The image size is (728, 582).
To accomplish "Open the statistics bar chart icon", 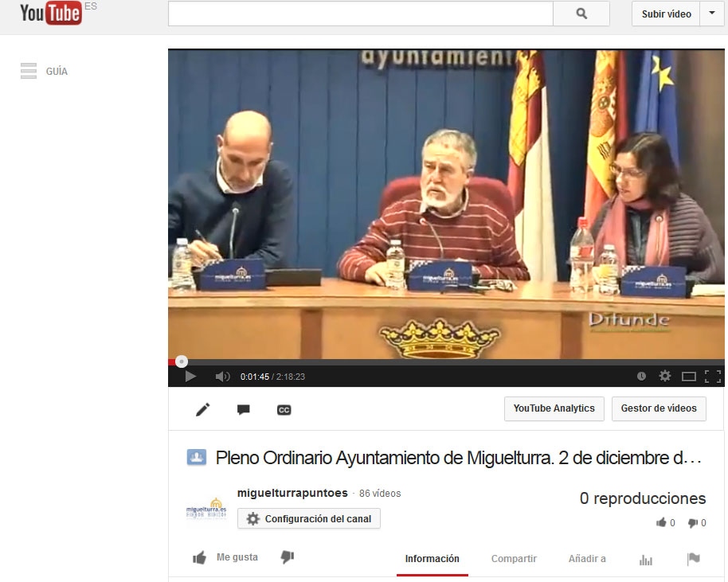I will [x=646, y=560].
